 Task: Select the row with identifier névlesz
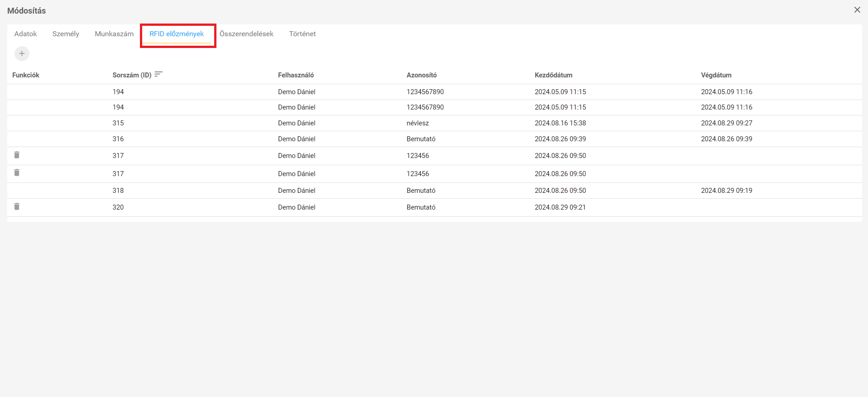[x=417, y=123]
